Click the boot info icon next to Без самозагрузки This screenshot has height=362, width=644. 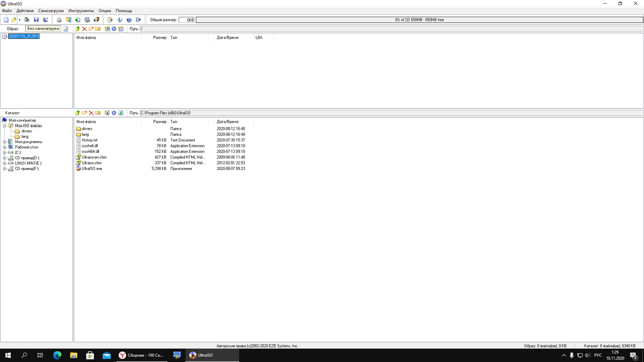(x=66, y=29)
